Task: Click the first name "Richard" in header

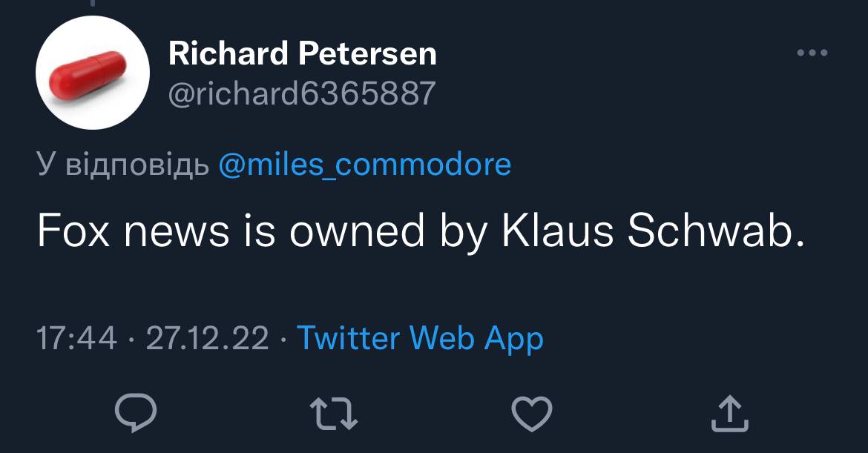Action: click(x=228, y=53)
